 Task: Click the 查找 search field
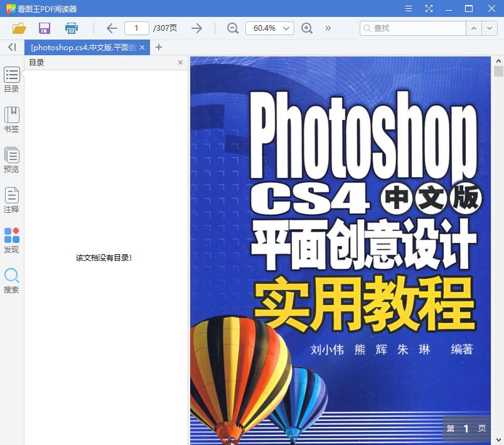click(413, 28)
